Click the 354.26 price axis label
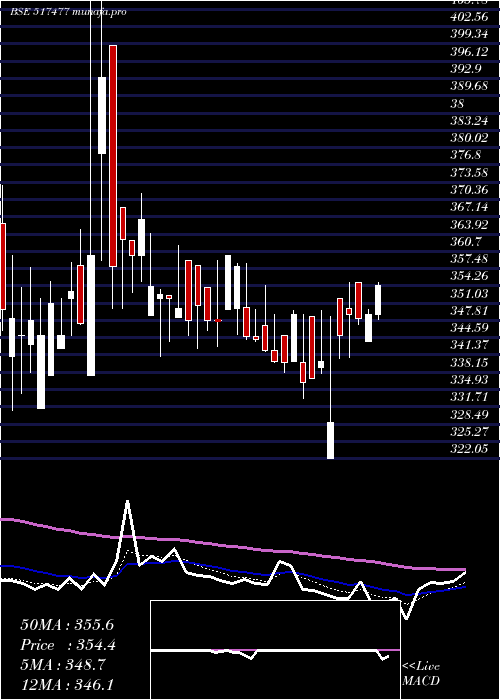Image resolution: width=500 pixels, height=700 pixels. click(469, 276)
